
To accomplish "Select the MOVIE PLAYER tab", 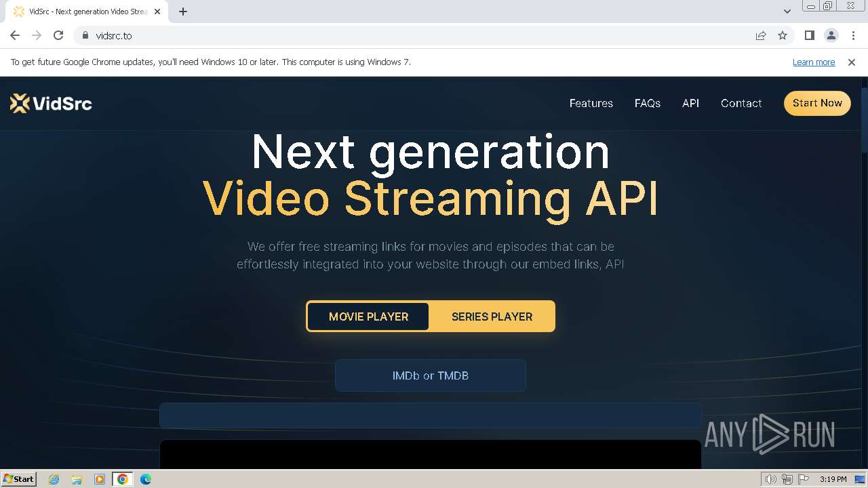I will [368, 317].
